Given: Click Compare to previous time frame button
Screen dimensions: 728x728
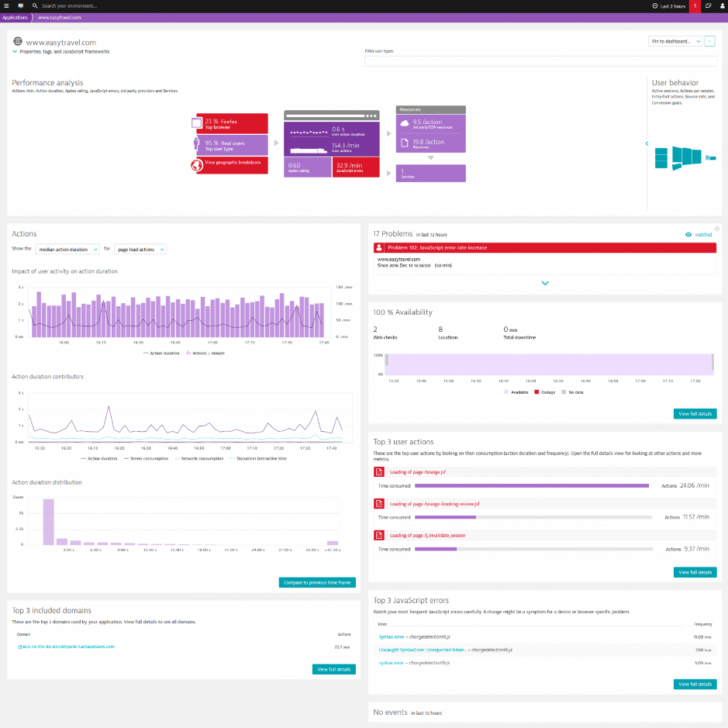Looking at the screenshot, I should click(x=317, y=583).
